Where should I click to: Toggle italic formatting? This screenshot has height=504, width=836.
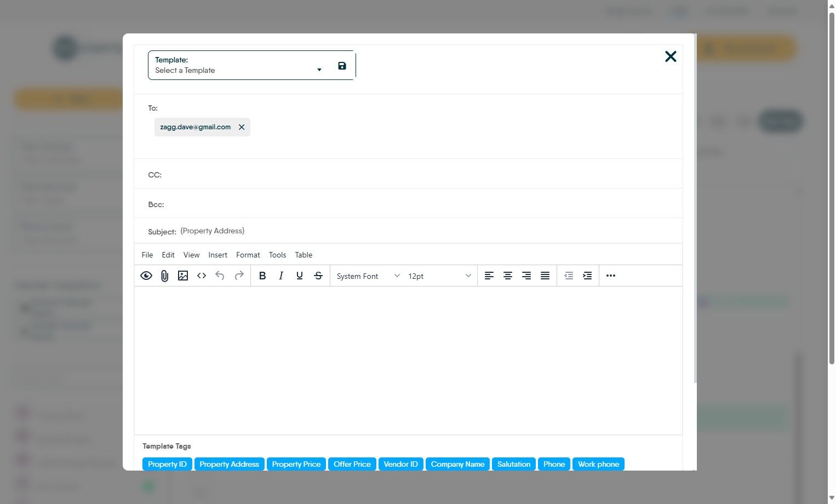(x=281, y=276)
